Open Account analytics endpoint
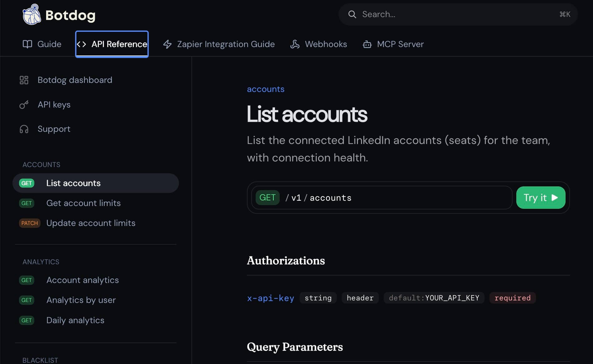593x364 pixels. point(83,280)
